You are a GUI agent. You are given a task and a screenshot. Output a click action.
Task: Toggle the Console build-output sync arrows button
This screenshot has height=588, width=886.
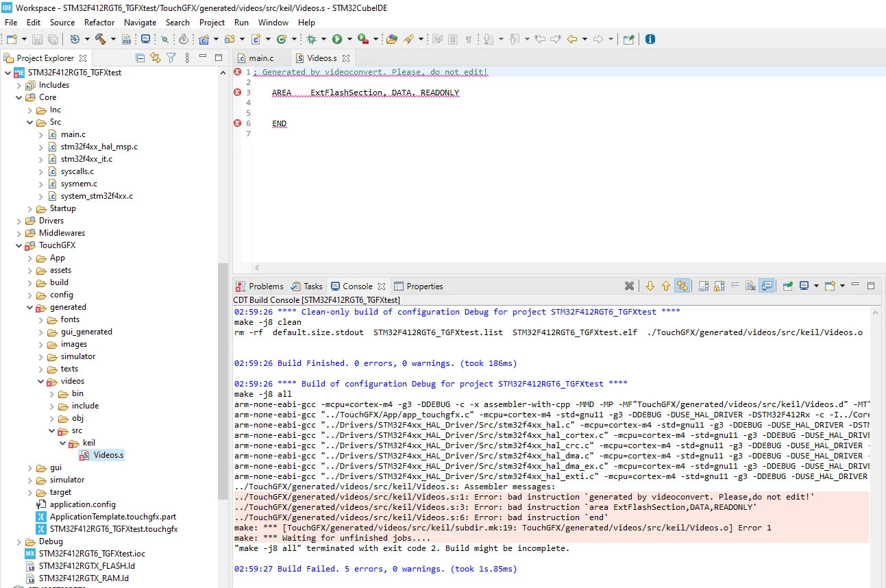click(682, 286)
